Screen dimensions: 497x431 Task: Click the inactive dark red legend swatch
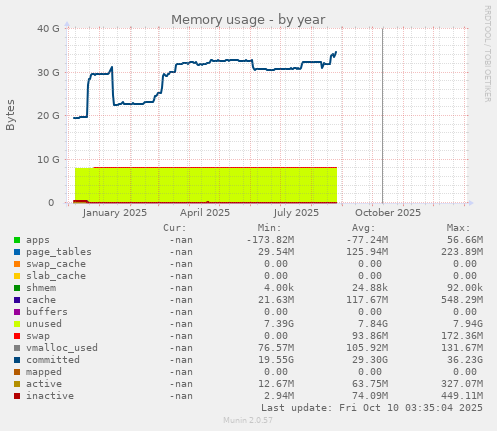[17, 396]
